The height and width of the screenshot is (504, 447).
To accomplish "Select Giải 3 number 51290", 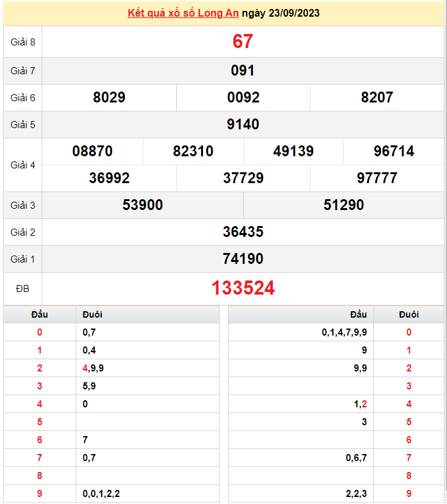I will coord(344,205).
